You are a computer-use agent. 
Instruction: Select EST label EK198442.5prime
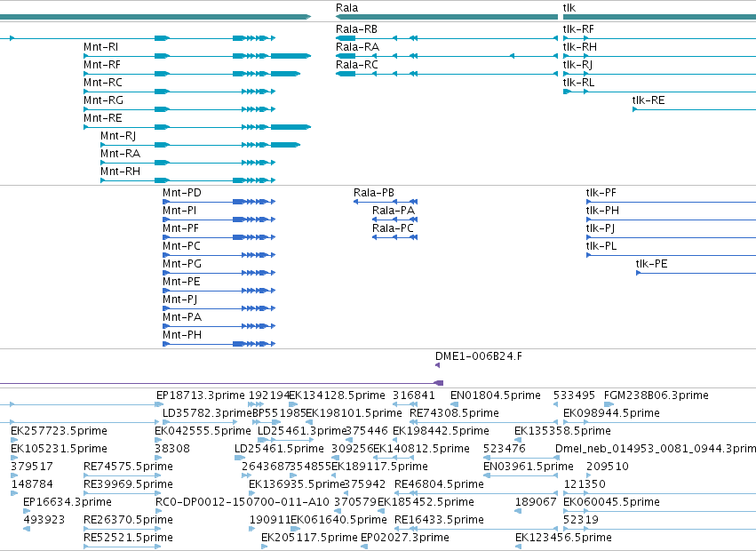tap(441, 431)
